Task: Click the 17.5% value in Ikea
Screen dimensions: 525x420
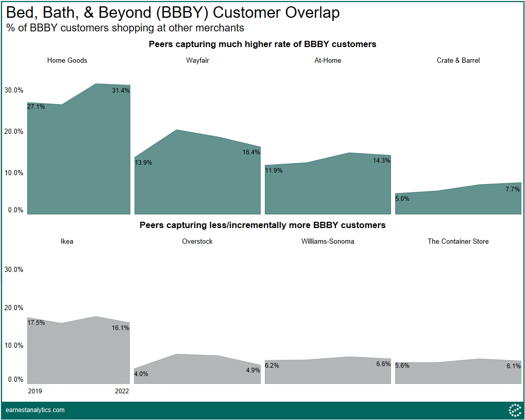Action: point(36,323)
